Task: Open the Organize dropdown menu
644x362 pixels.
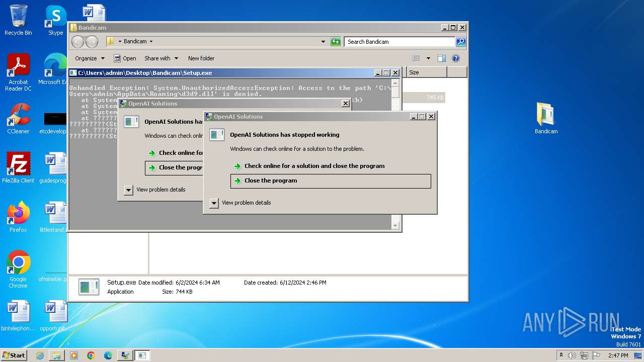Action: click(90, 58)
